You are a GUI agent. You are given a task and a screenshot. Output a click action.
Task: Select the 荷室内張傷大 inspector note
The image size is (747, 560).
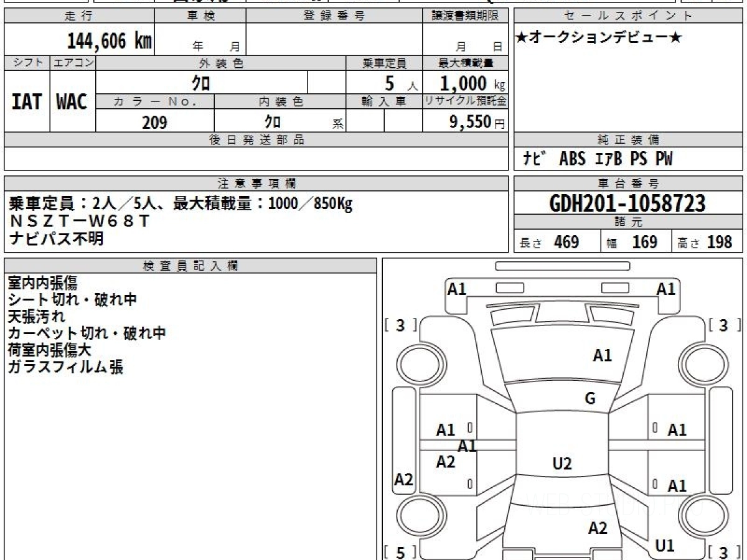50,350
